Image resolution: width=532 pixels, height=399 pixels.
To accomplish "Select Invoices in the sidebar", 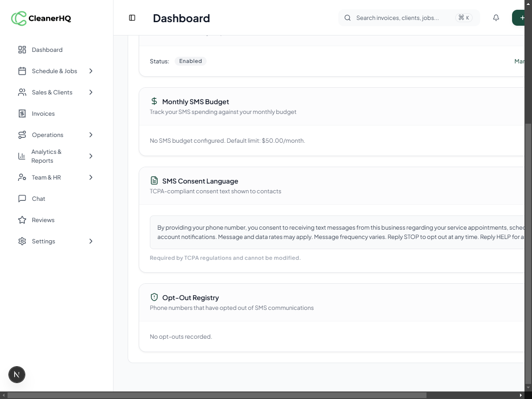I will pos(43,113).
